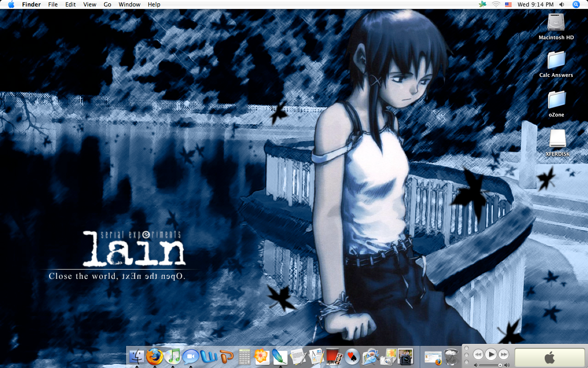Viewport: 588px width, 368px height.
Task: Launch TextEdit paper and pen icon
Action: (x=298, y=357)
